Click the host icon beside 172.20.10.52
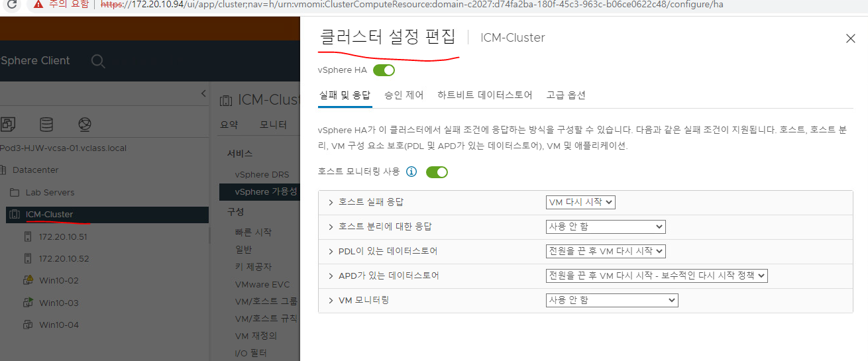Image resolution: width=868 pixels, height=361 pixels. click(28, 258)
